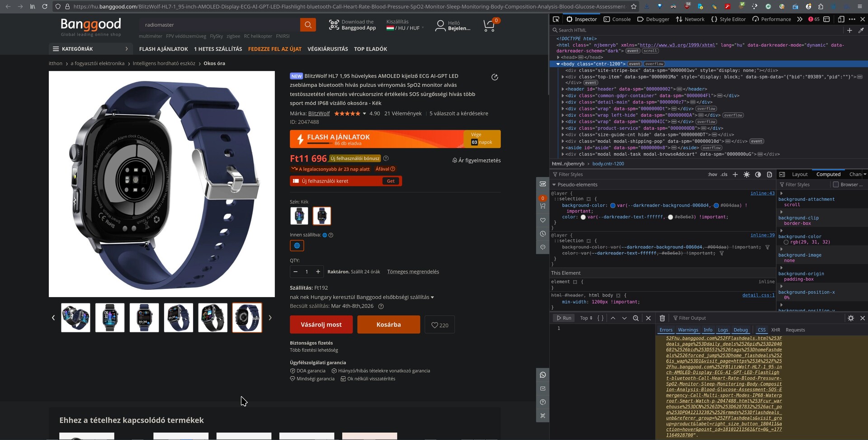Bookmark this page with the star
The height and width of the screenshot is (440, 868).
pyautogui.click(x=634, y=7)
